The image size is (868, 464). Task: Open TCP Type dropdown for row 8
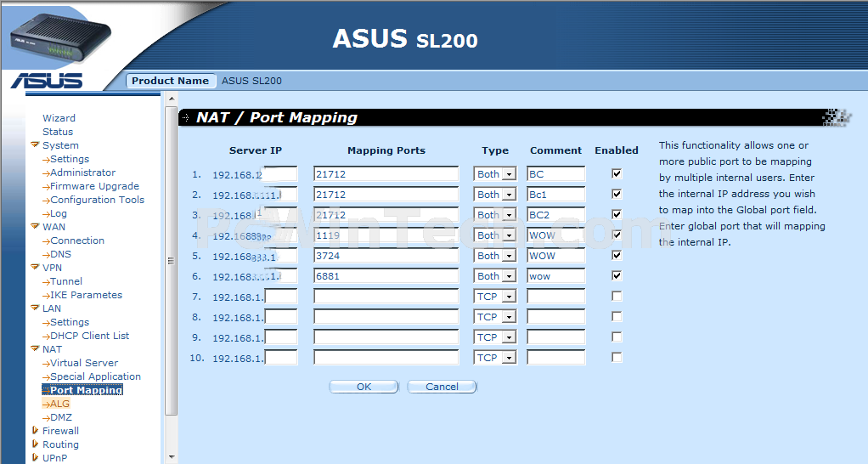click(495, 317)
